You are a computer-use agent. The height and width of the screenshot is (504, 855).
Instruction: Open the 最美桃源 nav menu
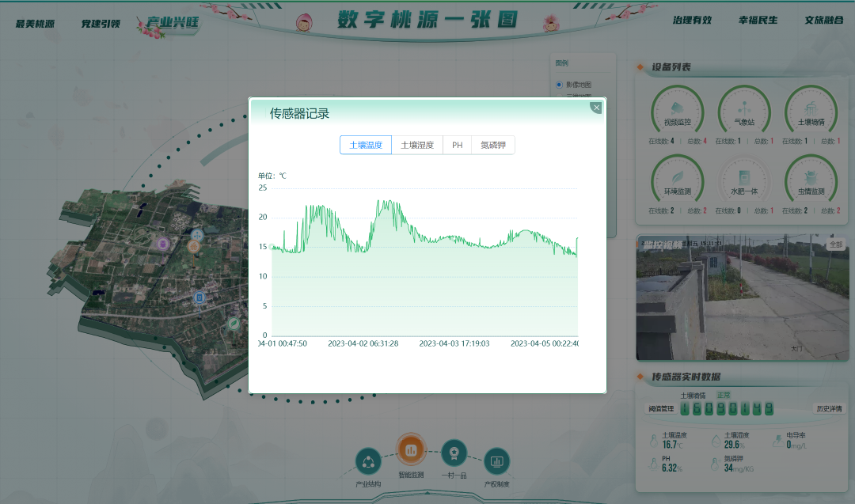(35, 24)
